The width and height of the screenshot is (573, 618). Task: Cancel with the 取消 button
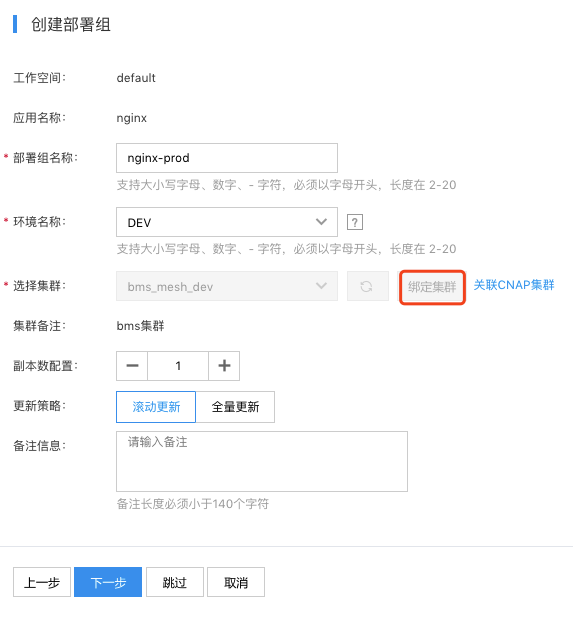point(236,582)
